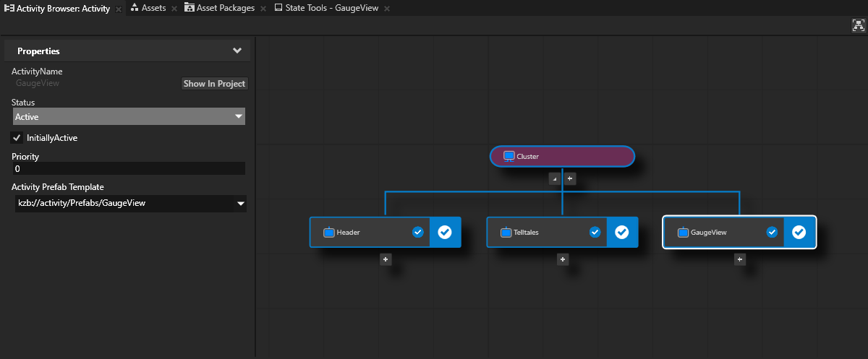Toggle large checkmark on Header node

[x=445, y=232]
